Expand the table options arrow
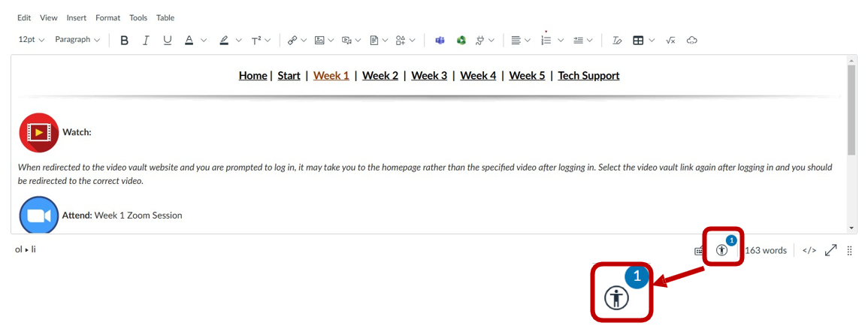 tap(652, 41)
